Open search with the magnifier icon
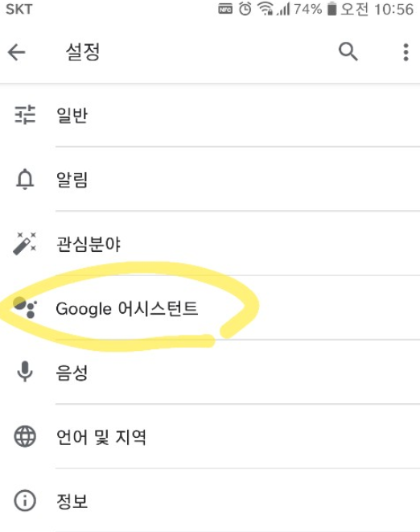This screenshot has height=532, width=420. pyautogui.click(x=348, y=52)
